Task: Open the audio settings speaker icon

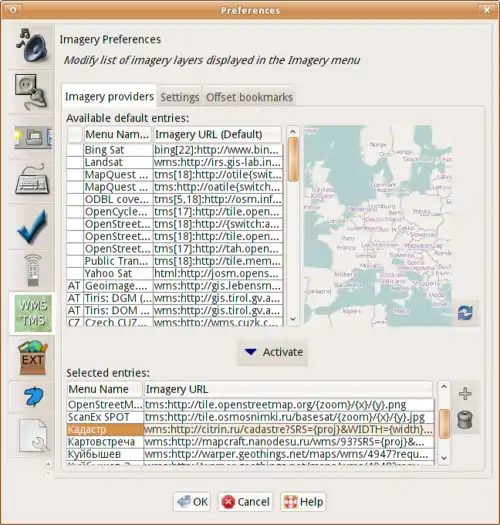Action: click(x=32, y=46)
